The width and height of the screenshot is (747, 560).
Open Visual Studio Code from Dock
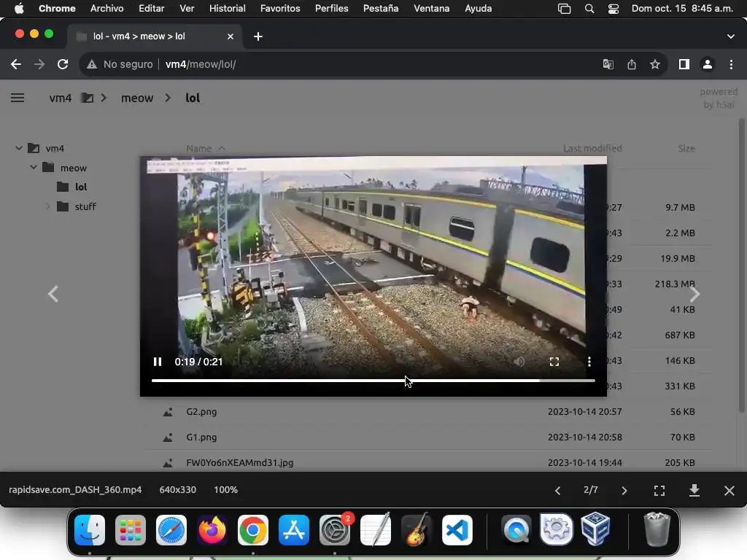pos(457,530)
